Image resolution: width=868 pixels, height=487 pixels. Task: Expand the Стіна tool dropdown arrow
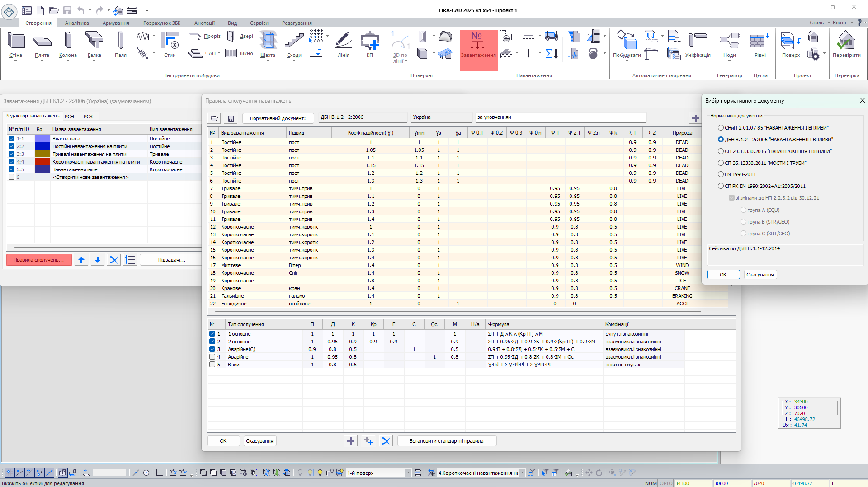tap(16, 61)
